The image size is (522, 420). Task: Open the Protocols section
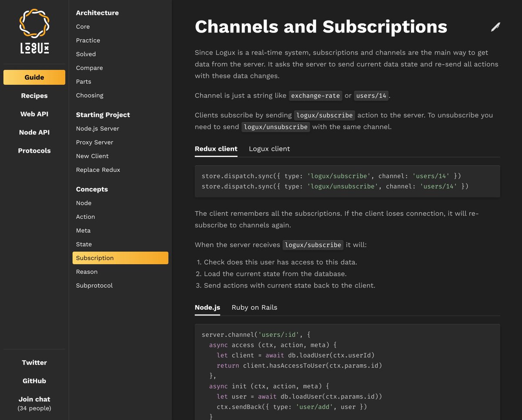coord(34,150)
